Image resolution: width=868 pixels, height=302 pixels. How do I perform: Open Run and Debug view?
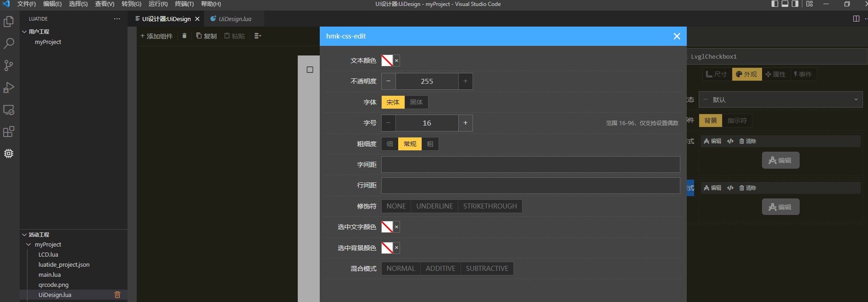coord(9,88)
